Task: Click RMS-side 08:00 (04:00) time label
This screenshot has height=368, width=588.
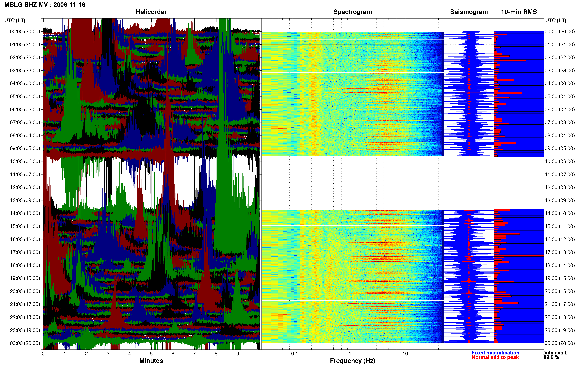Action: tap(560, 135)
